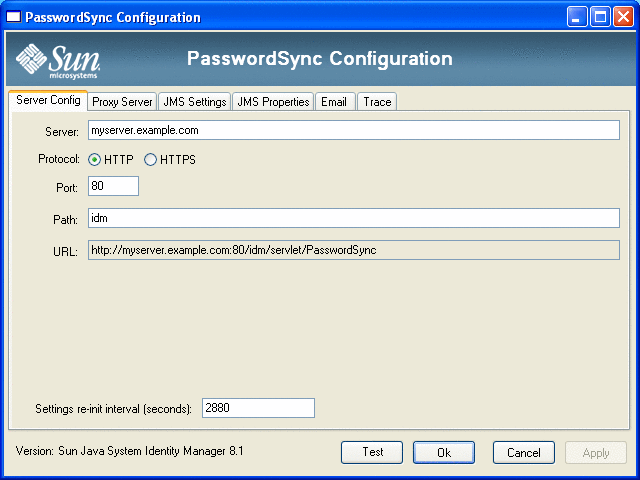Open the JMS Properties tab
640x480 pixels.
[x=273, y=102]
